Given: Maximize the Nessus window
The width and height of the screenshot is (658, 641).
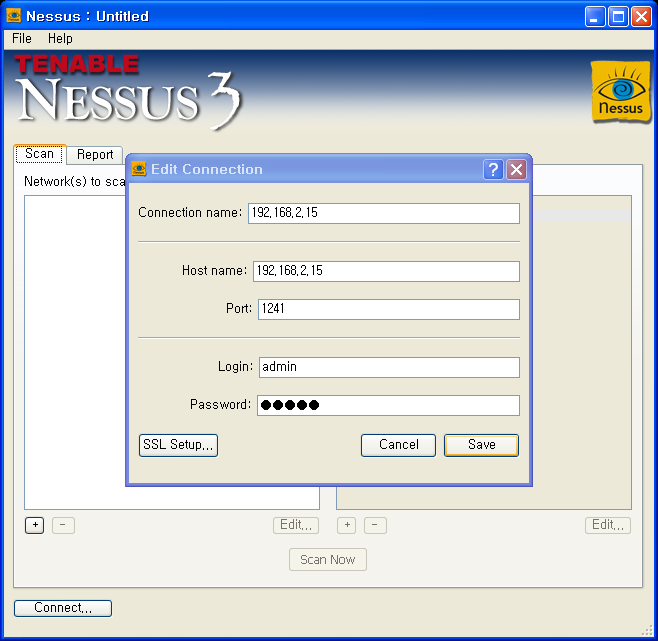Looking at the screenshot, I should pyautogui.click(x=618, y=16).
